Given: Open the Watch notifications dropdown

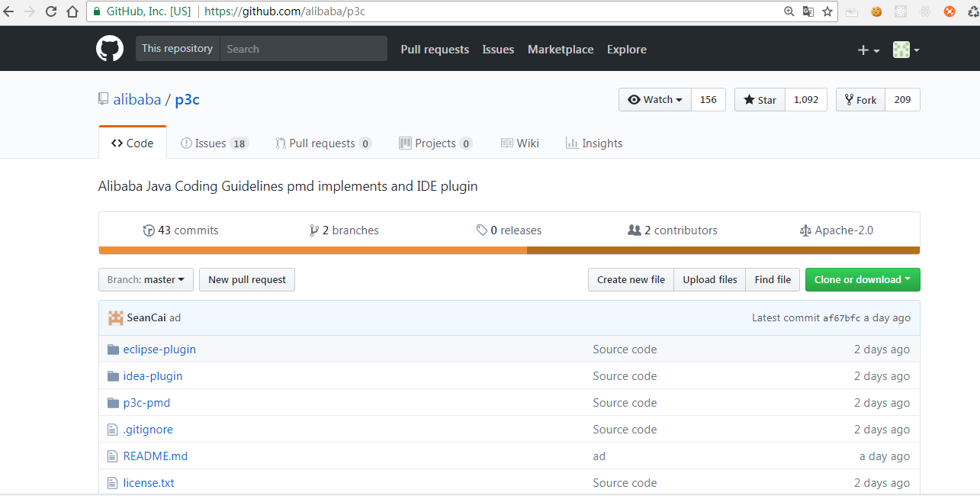Looking at the screenshot, I should click(x=655, y=100).
